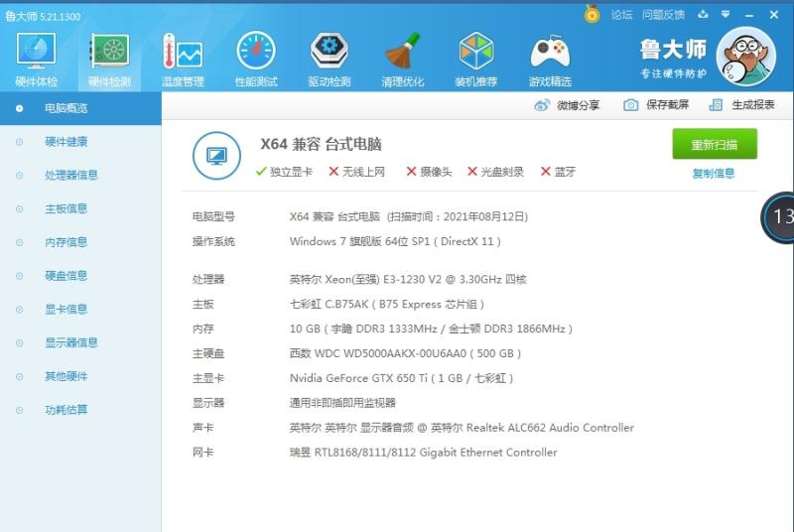Click the floating circular 13 widget
Image resolution: width=794 pixels, height=532 pixels.
[x=778, y=217]
